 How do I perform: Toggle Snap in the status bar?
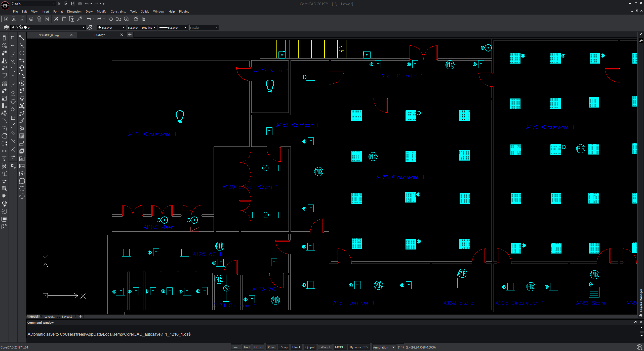236,347
